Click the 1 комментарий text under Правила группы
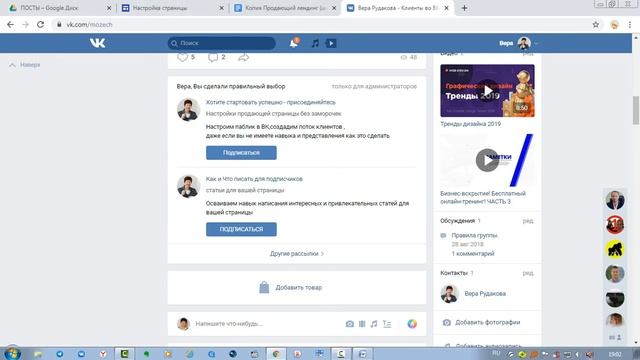Image resolution: width=640 pixels, height=360 pixels. (x=473, y=253)
